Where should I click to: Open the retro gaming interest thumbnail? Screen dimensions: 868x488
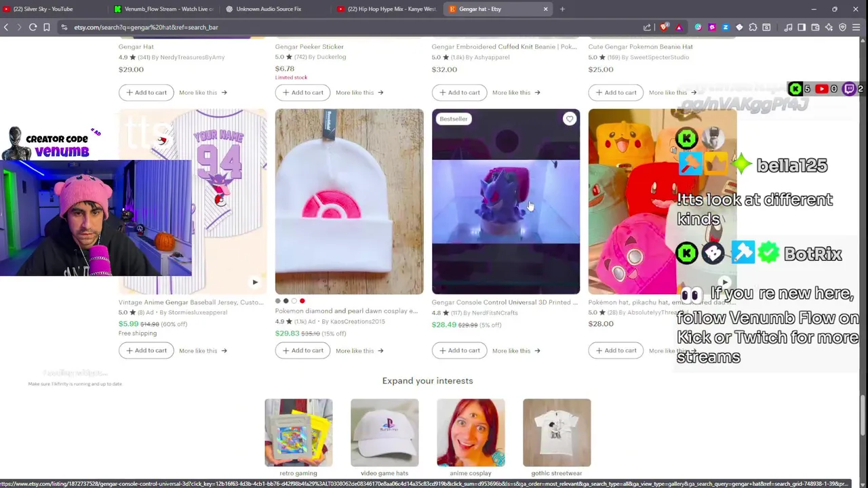[298, 432]
